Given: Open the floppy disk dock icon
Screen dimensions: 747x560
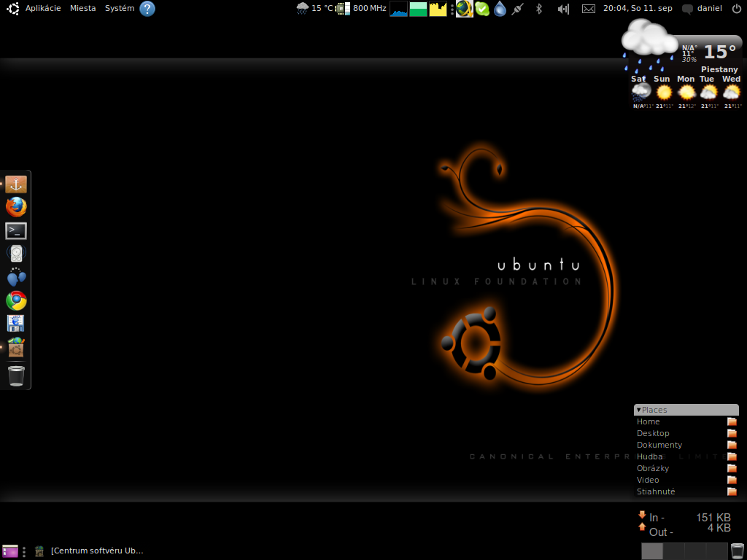Looking at the screenshot, I should (16, 323).
